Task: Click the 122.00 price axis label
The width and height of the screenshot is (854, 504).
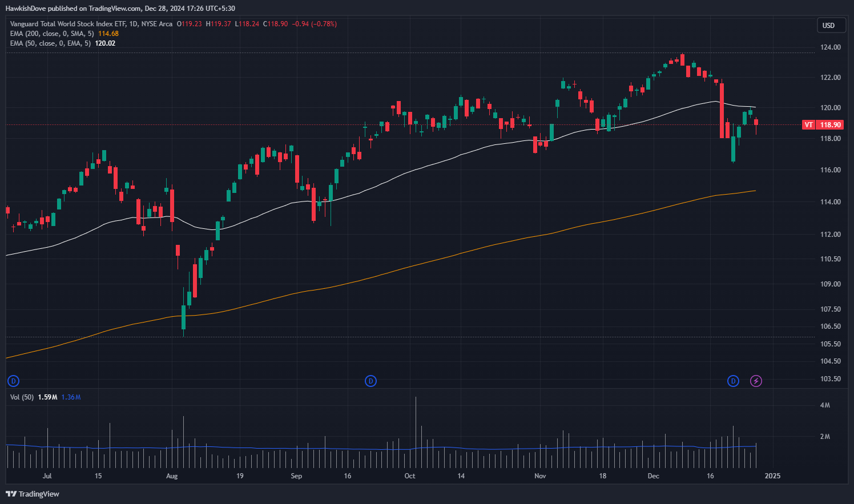Action: point(830,77)
